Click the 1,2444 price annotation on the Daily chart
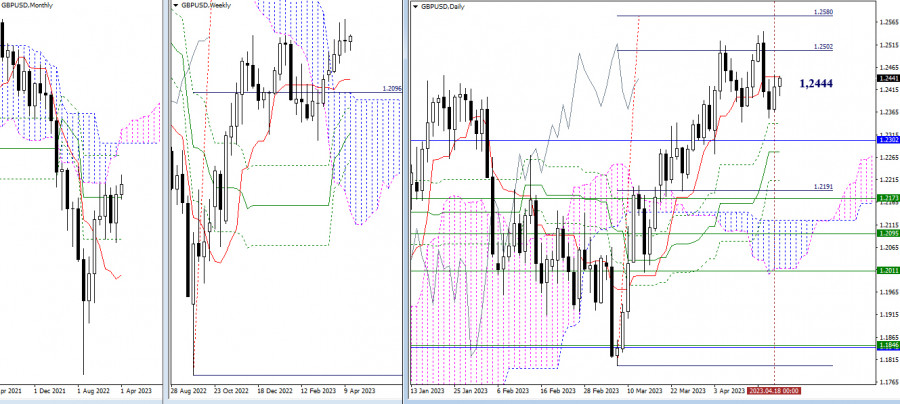This screenshot has height=404, width=900. click(816, 84)
